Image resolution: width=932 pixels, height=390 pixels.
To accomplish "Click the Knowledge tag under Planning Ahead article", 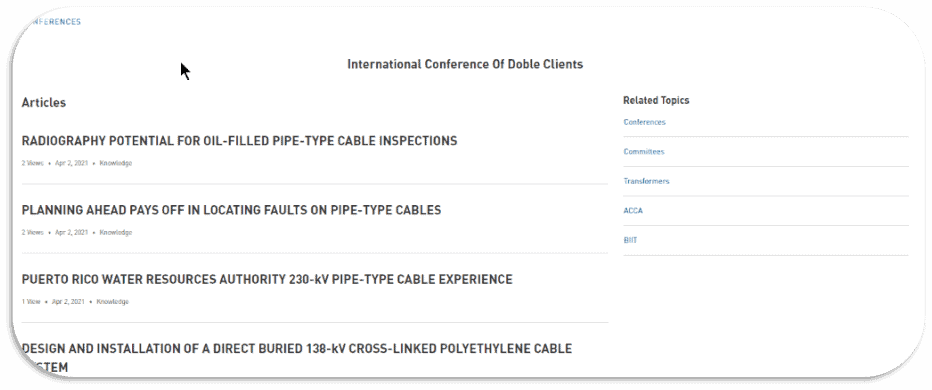I will pyautogui.click(x=116, y=232).
